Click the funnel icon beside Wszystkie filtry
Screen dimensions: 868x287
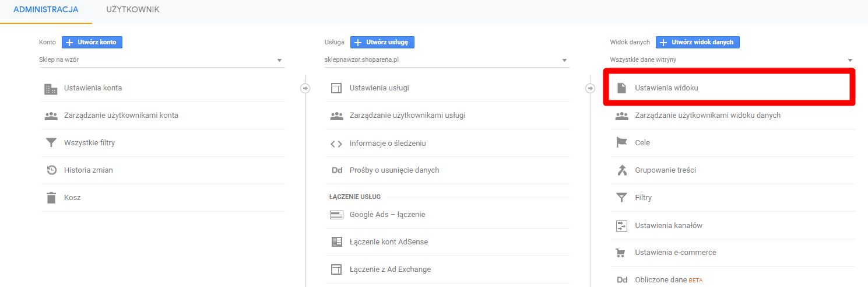[x=51, y=143]
